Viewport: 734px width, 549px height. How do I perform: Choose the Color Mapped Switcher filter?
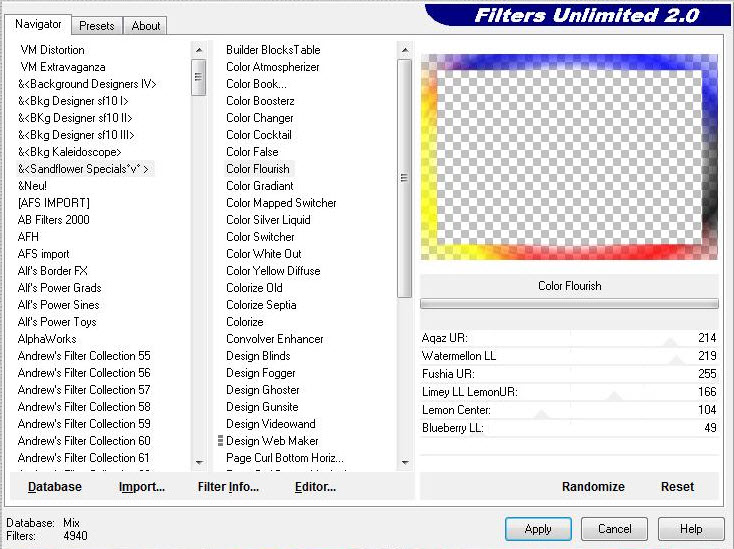click(x=281, y=203)
